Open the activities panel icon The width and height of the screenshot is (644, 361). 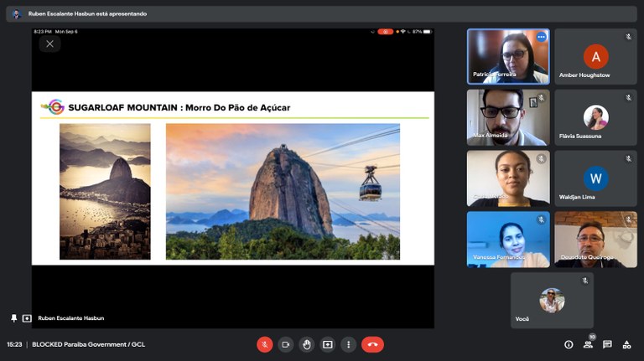tap(626, 344)
